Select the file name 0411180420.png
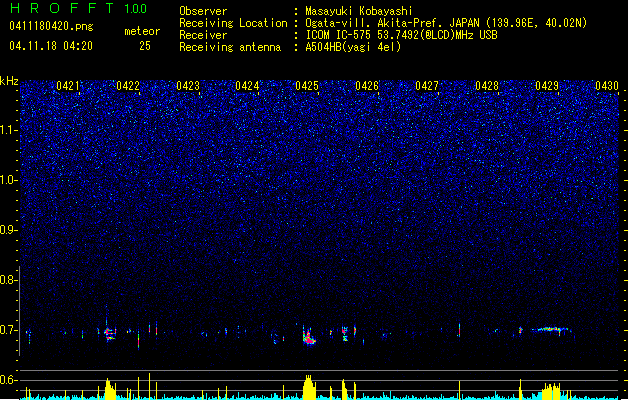The image size is (629, 400). [51, 26]
